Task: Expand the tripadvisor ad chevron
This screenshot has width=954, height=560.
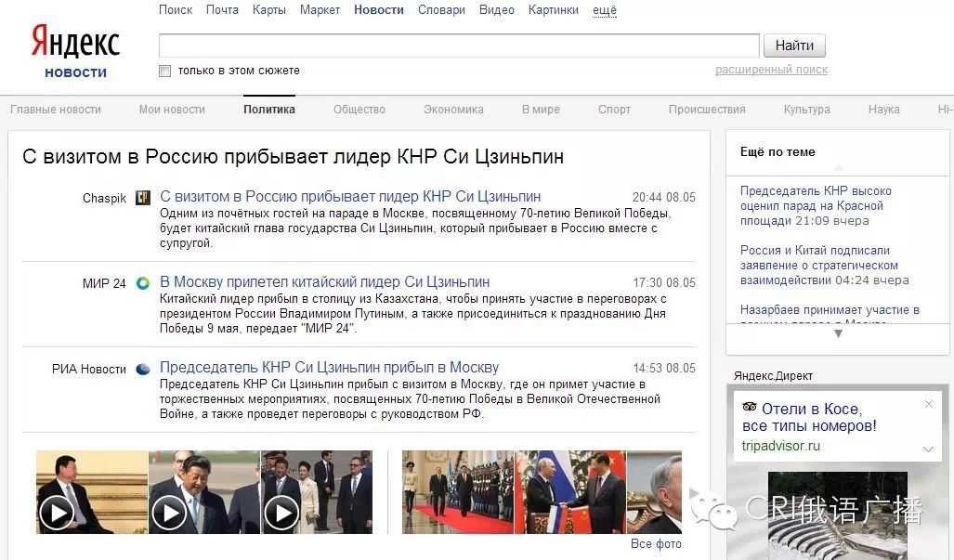Action: [x=928, y=449]
